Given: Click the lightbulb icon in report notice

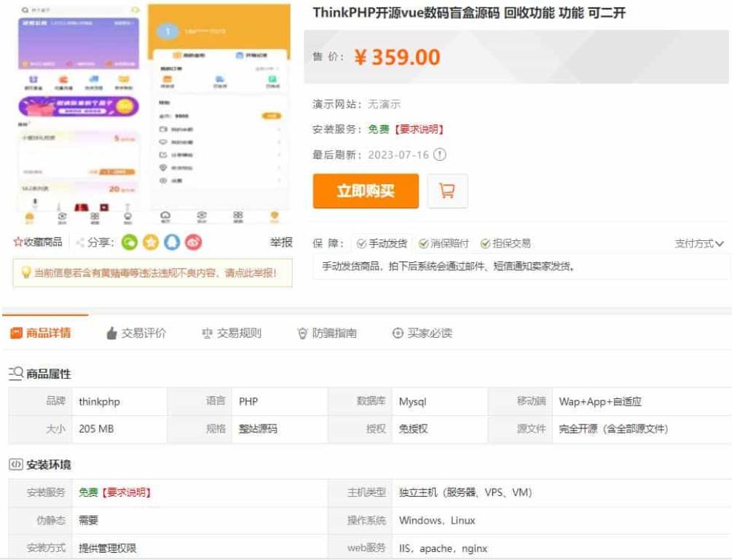Looking at the screenshot, I should 25,273.
